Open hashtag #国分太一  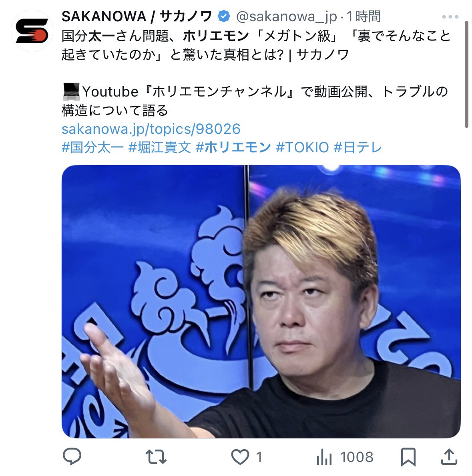[x=92, y=147]
